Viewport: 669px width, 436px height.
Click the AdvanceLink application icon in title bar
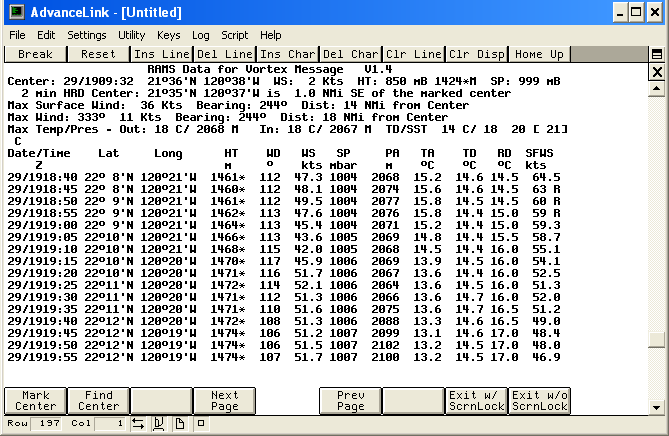click(17, 12)
